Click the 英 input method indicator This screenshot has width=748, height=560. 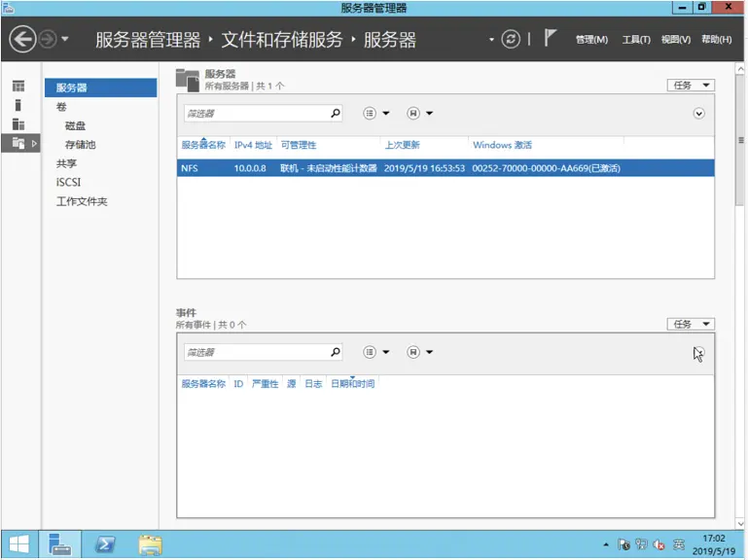pos(678,544)
